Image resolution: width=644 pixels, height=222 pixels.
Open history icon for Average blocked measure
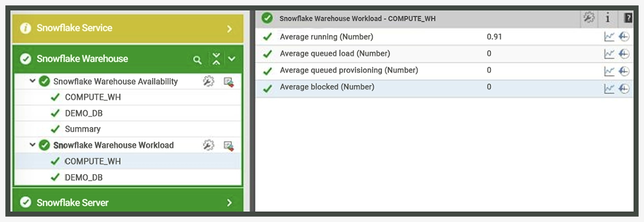(x=624, y=88)
